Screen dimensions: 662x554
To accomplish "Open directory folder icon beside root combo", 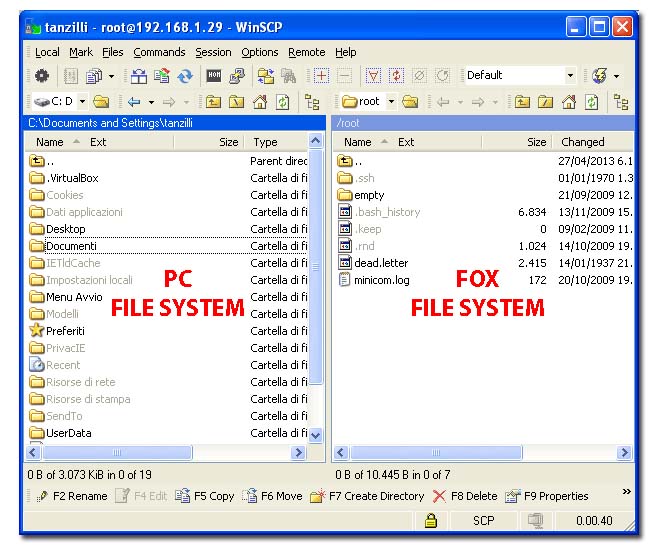I will (x=410, y=102).
